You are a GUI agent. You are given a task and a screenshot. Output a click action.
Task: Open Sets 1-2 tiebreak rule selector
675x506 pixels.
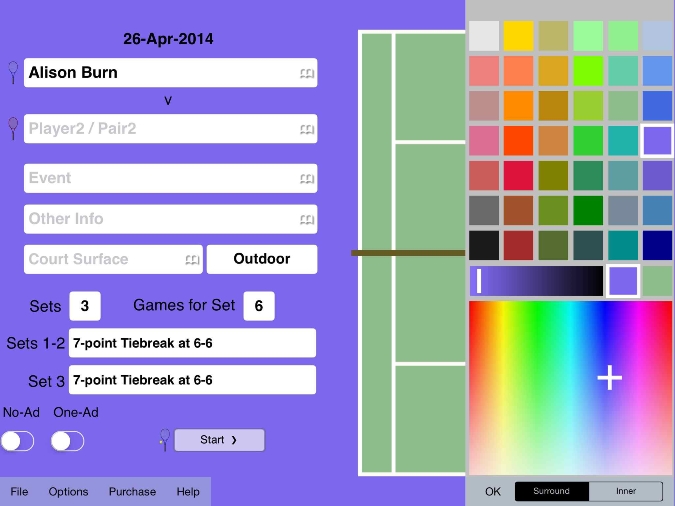click(192, 343)
